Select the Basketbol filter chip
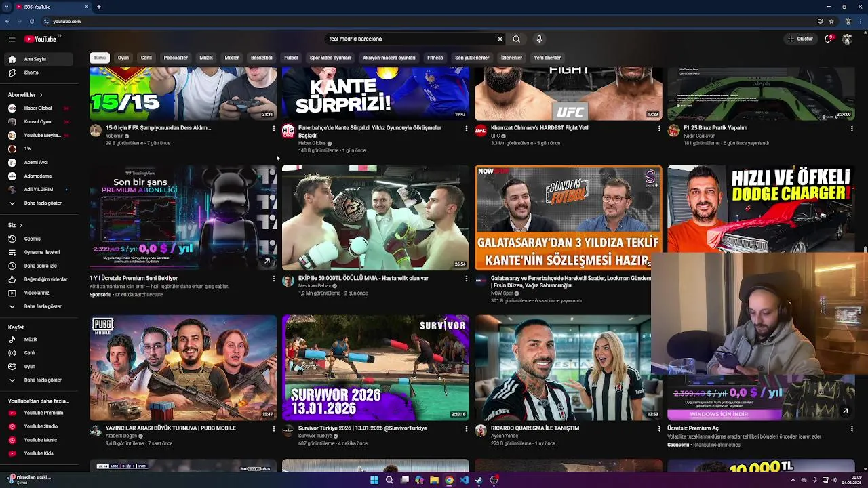Screen dimensions: 868x488 click(x=262, y=58)
